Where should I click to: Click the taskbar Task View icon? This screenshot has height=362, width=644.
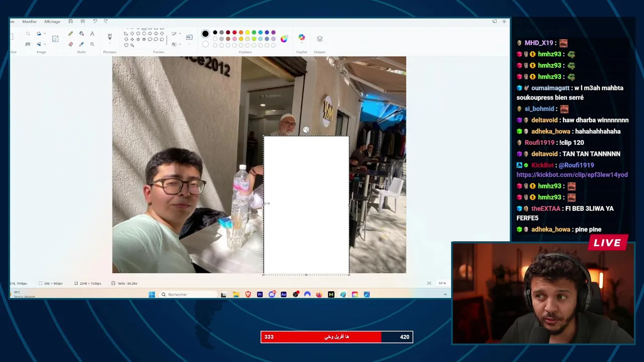[x=223, y=295]
